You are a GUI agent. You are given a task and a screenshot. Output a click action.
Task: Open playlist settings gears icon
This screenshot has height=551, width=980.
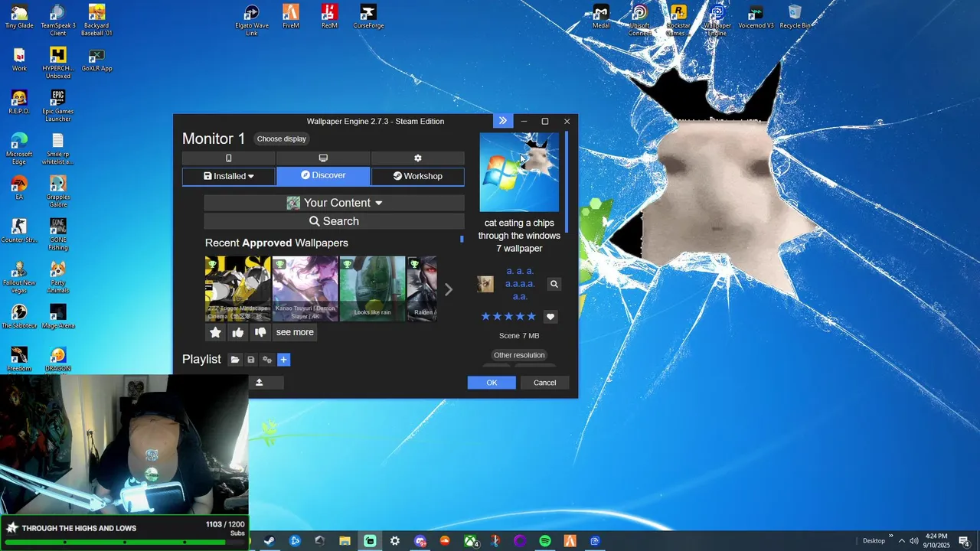267,360
